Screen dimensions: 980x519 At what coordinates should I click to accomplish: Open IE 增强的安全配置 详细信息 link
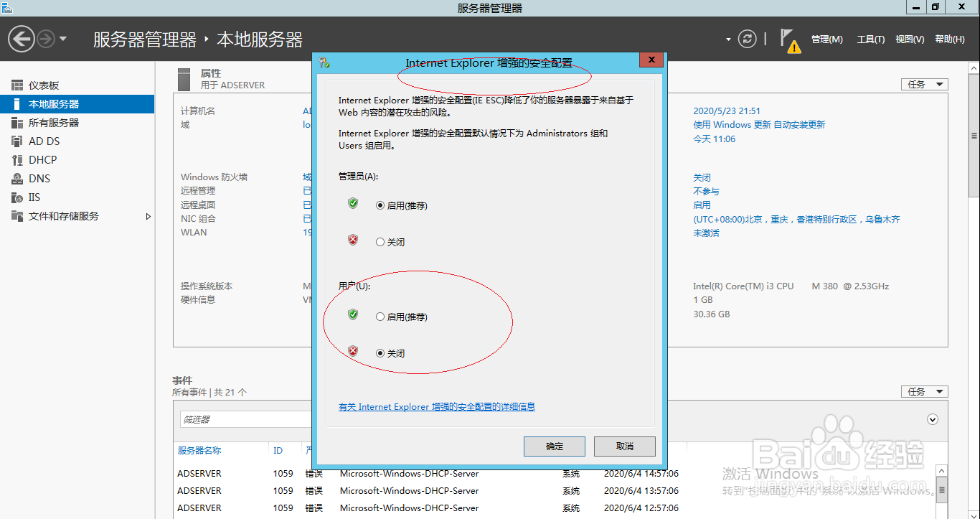click(x=437, y=407)
